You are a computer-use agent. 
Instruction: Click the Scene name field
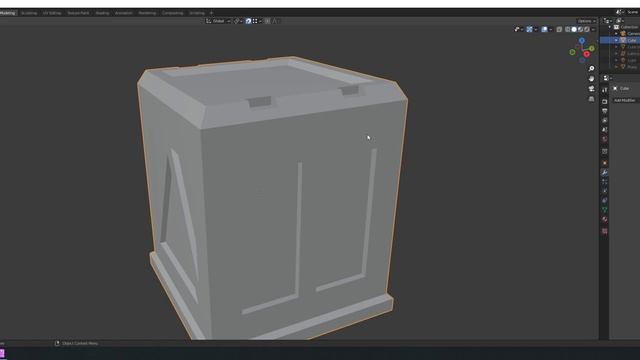point(633,12)
